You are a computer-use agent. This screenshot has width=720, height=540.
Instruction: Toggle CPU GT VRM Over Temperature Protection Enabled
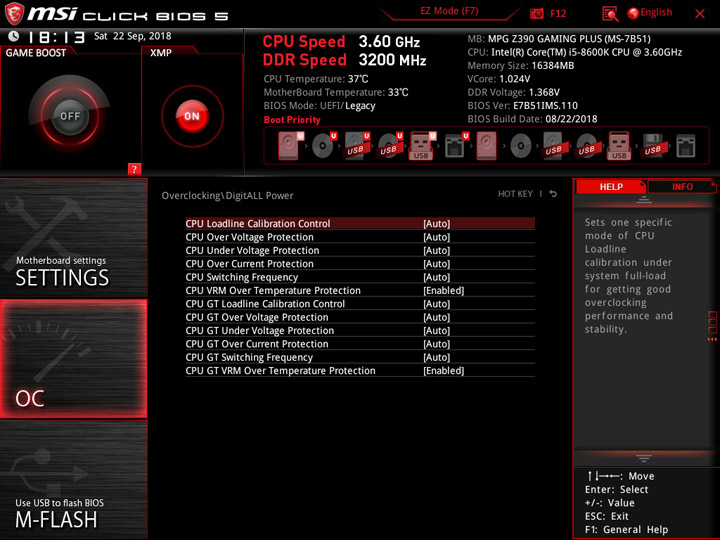pos(443,371)
